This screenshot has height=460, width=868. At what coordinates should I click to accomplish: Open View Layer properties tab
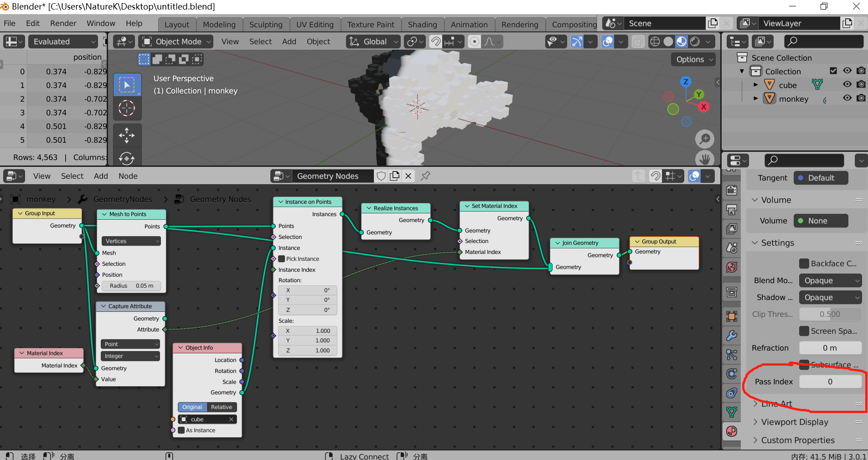[x=732, y=228]
